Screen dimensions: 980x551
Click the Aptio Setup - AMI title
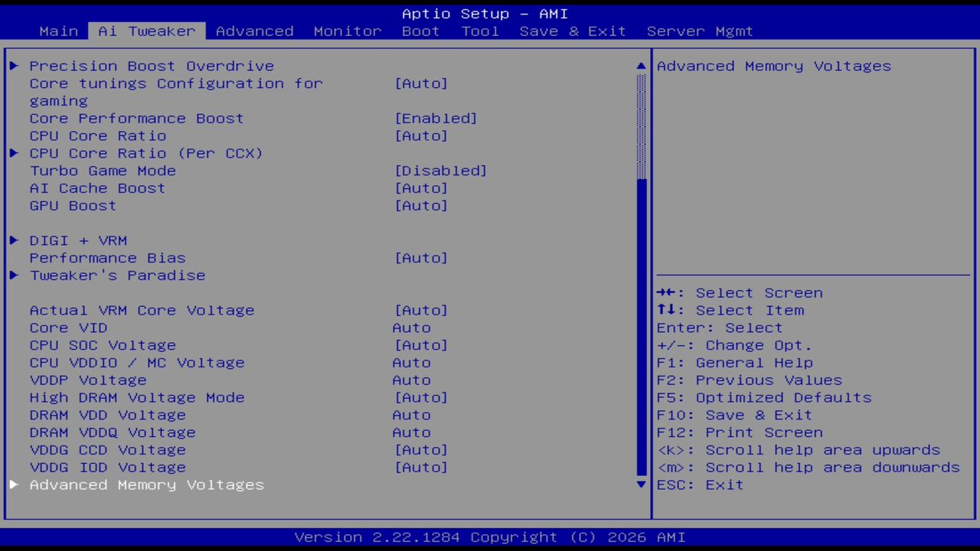[x=485, y=14]
